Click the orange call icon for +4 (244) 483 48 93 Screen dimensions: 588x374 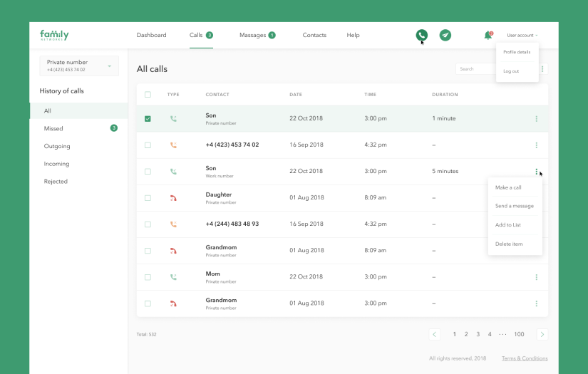(x=173, y=224)
